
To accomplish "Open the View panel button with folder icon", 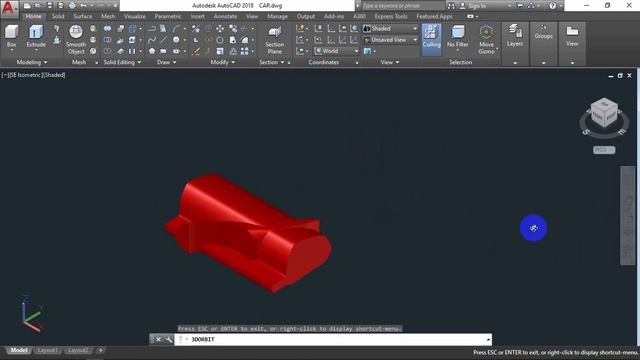I will click(572, 36).
